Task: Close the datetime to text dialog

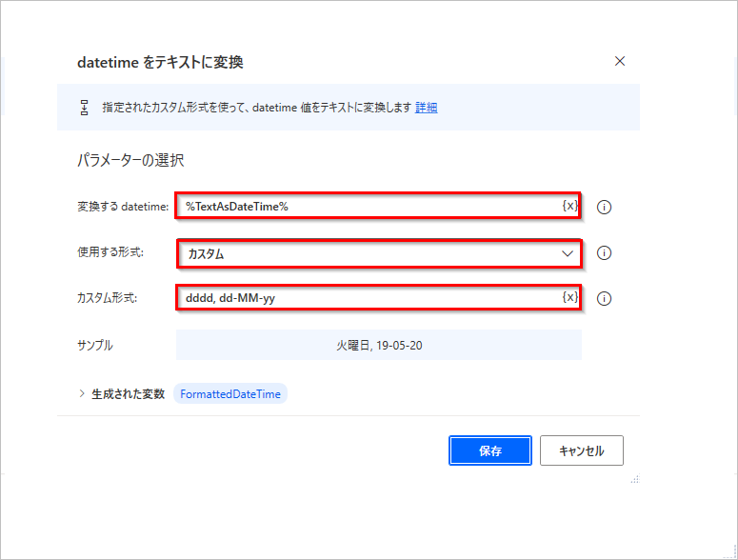Action: [619, 61]
